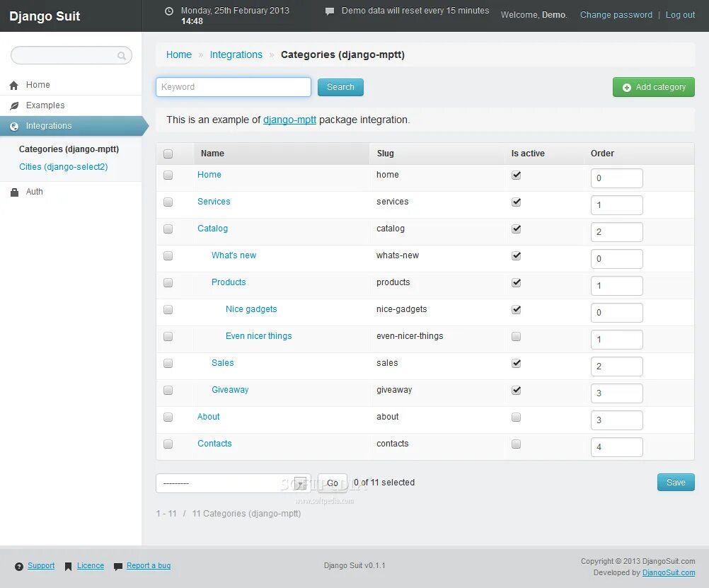Click the 'whats-new' slug text

pos(398,255)
